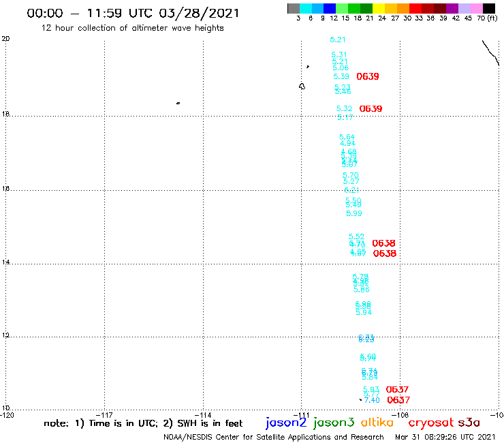Click the 'Mar 31 08:29:26 UTC 2021' timestamp
The width and height of the screenshot is (504, 443).
click(445, 438)
